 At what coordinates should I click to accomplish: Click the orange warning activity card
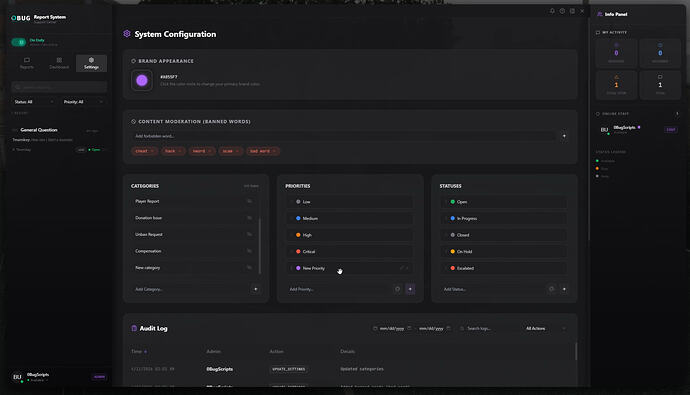[616, 84]
